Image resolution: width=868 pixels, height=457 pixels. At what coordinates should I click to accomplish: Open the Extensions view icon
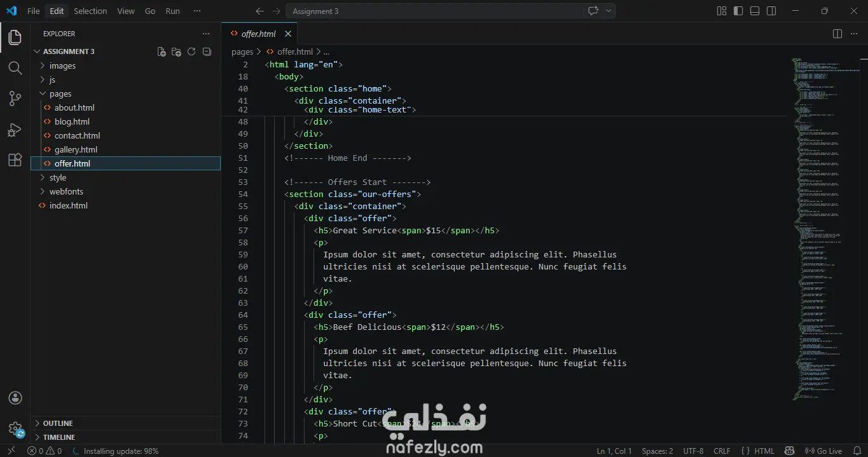(x=15, y=160)
